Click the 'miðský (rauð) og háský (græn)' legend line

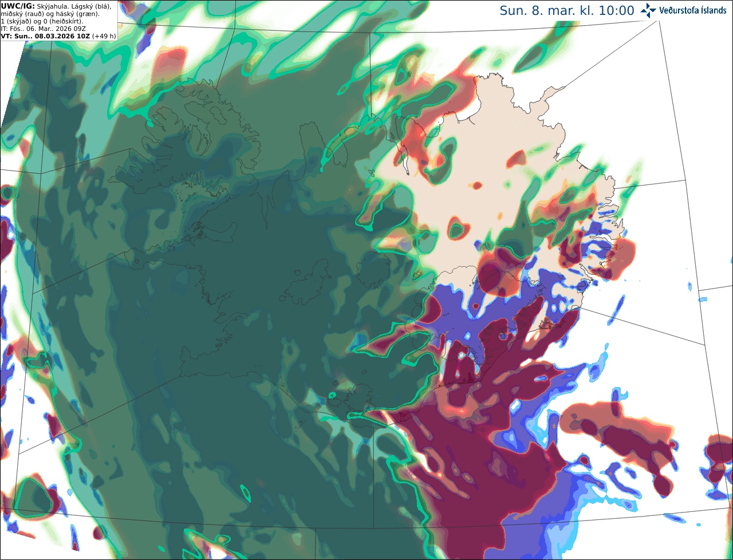50,14
